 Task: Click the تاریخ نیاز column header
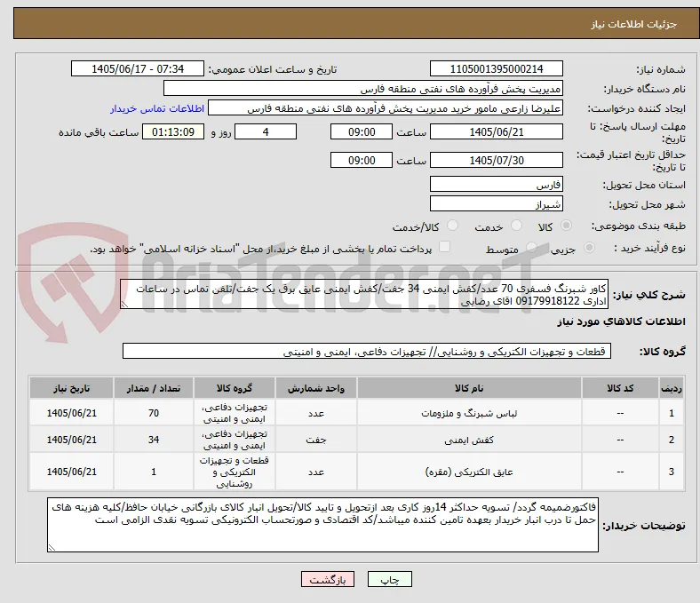tap(71, 388)
